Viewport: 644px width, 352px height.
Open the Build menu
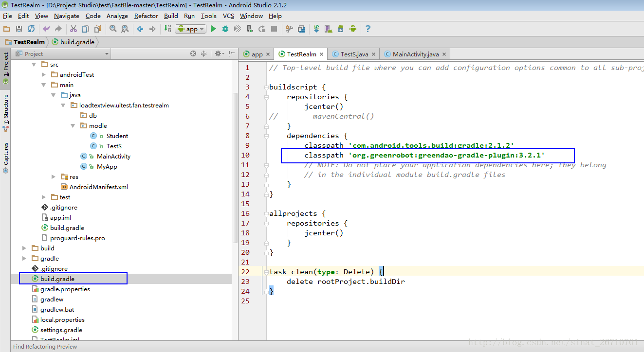[171, 16]
